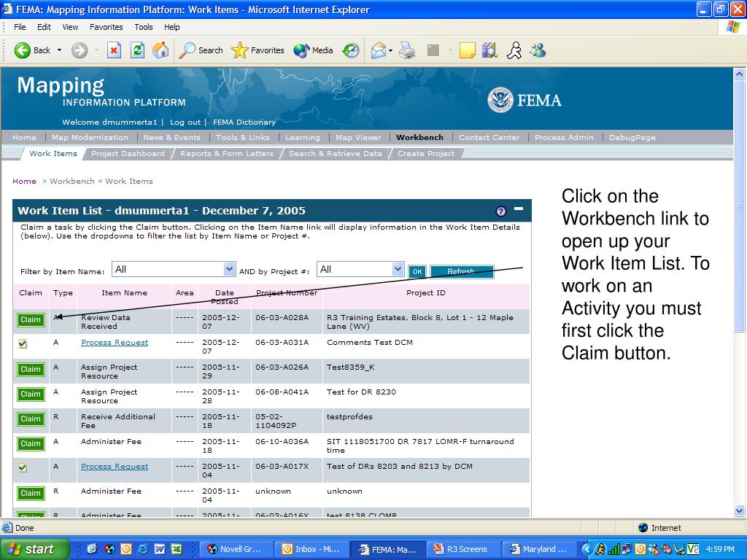Click the browser Back button
Screen dimensions: 747x560
(x=31, y=50)
